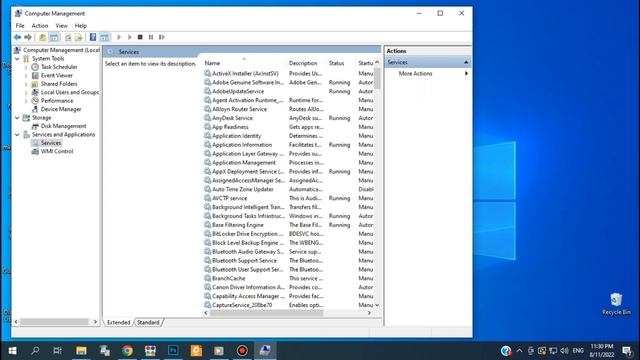Open the Help menu
This screenshot has width=640, height=360.
click(80, 26)
